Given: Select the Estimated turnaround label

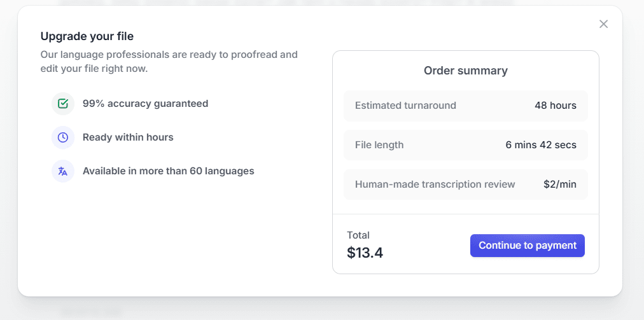Looking at the screenshot, I should [x=405, y=106].
